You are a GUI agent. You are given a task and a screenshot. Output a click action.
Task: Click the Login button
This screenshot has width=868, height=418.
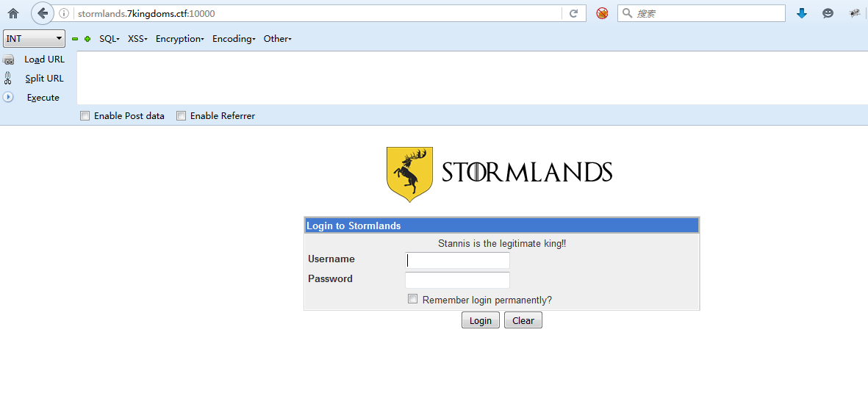point(481,320)
